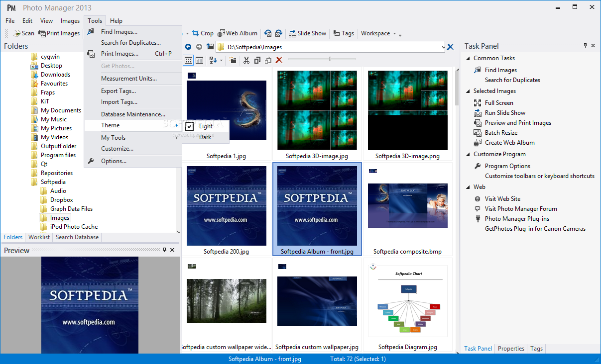Click Customize toolbars or keyboard shortcuts
The width and height of the screenshot is (601, 364).
pos(540,176)
